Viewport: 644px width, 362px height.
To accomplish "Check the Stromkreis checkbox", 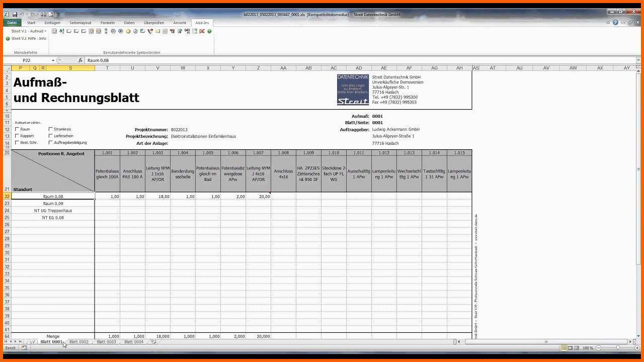I will pyautogui.click(x=51, y=129).
